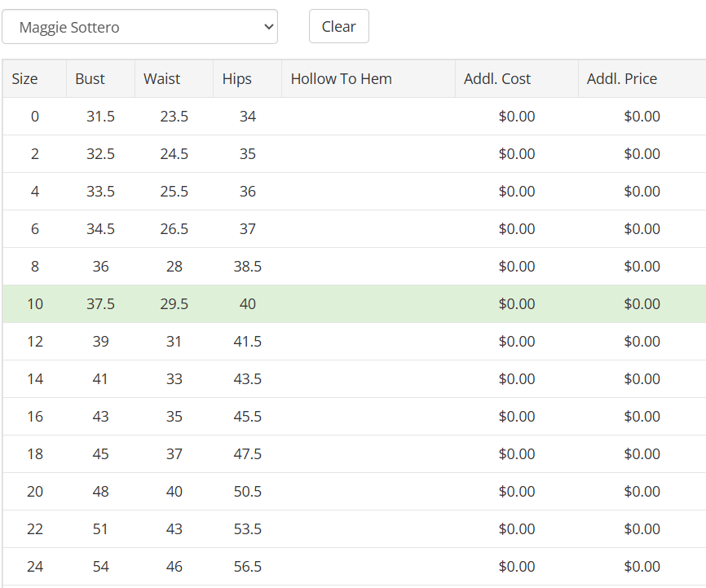Click the Size column header

(x=25, y=79)
